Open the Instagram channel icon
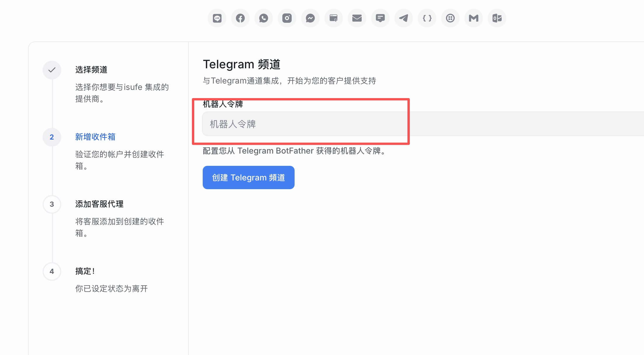The image size is (644, 355). [287, 18]
